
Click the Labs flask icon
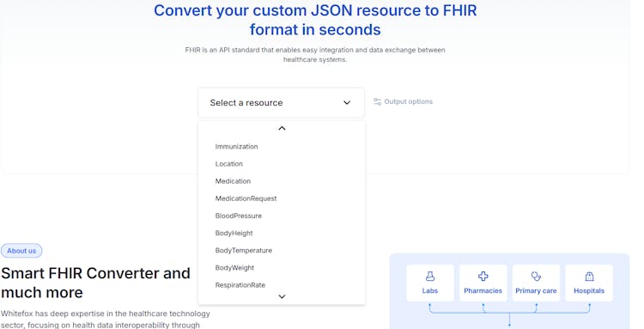430,277
